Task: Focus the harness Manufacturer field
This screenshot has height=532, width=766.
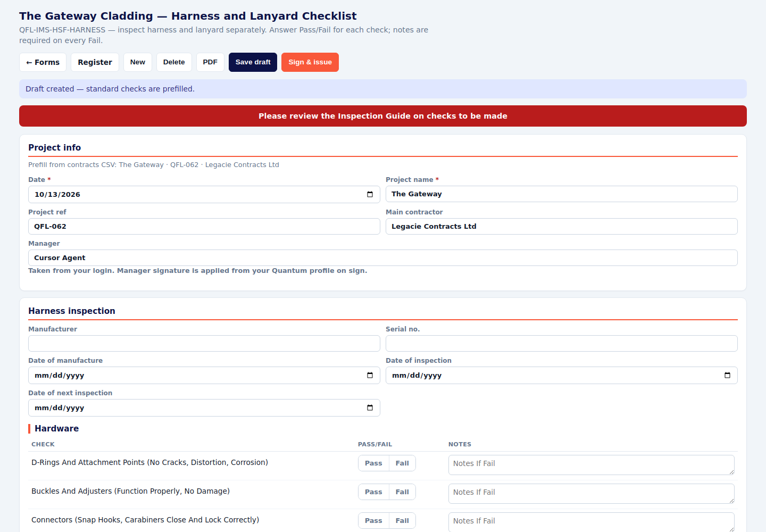Action: [x=204, y=343]
